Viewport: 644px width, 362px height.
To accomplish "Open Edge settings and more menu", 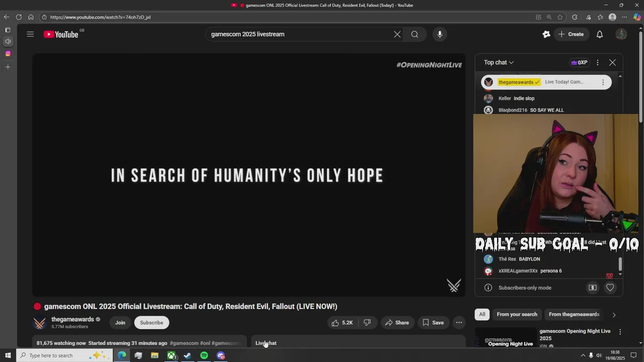I will pyautogui.click(x=624, y=17).
